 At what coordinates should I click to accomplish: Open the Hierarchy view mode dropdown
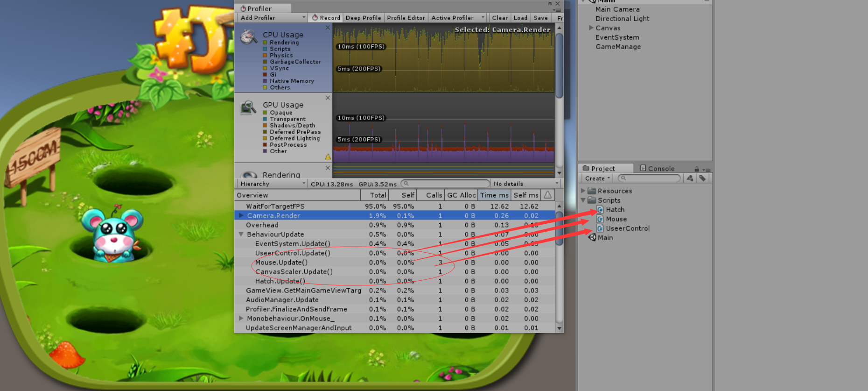coord(273,184)
